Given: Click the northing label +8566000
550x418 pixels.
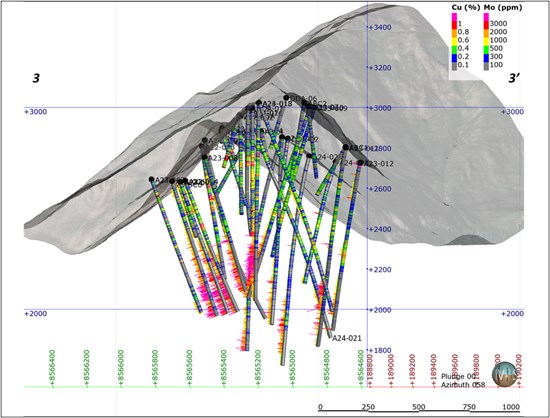Looking at the screenshot, I should tap(121, 368).
